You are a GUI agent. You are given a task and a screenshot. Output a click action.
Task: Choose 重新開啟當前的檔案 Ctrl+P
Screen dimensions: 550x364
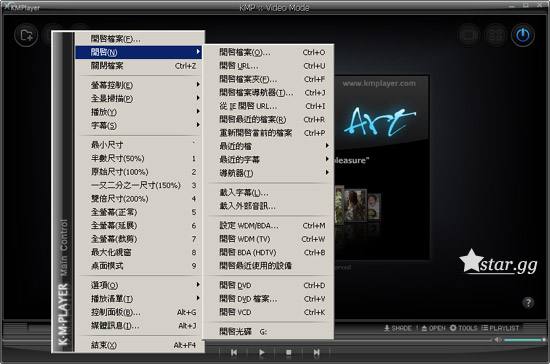(270, 133)
